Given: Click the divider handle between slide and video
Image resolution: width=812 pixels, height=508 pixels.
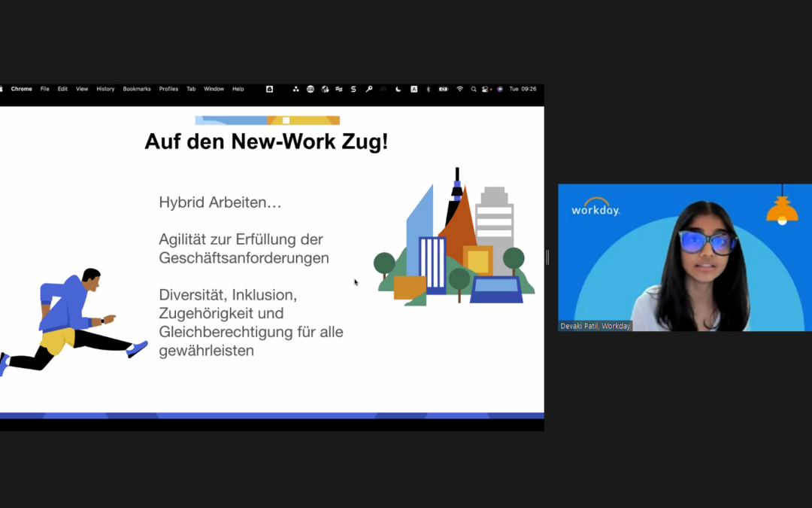Looking at the screenshot, I should point(547,257).
